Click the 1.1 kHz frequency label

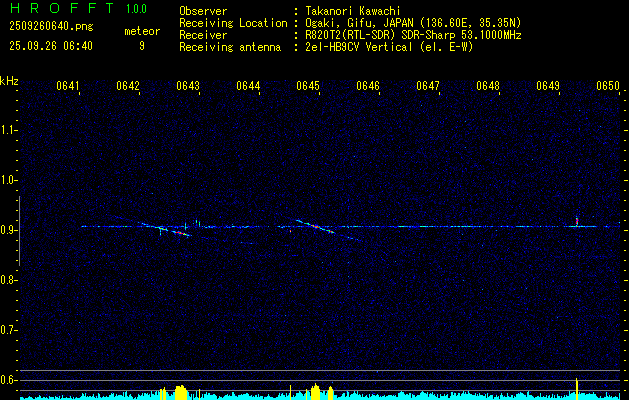8,130
